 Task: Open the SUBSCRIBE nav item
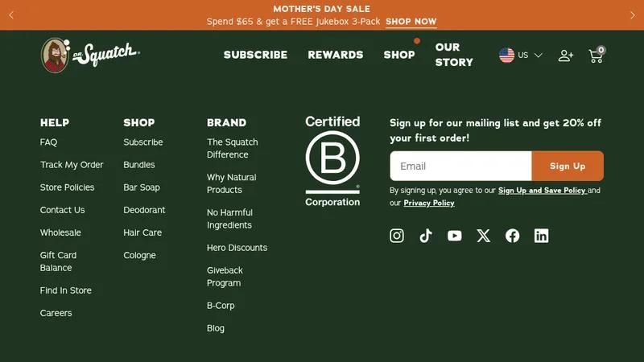255,55
